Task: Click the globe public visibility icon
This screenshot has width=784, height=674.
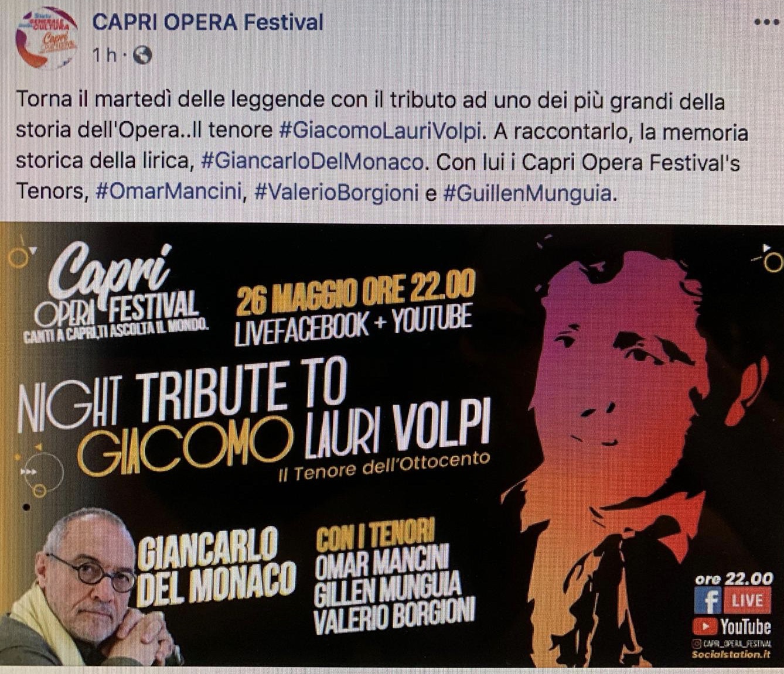Action: [142, 55]
